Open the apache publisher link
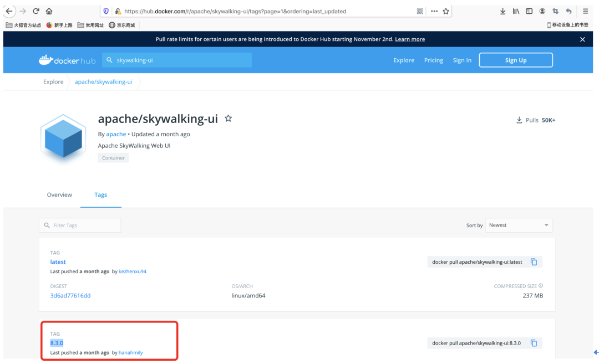This screenshot has width=599, height=364. [x=116, y=134]
